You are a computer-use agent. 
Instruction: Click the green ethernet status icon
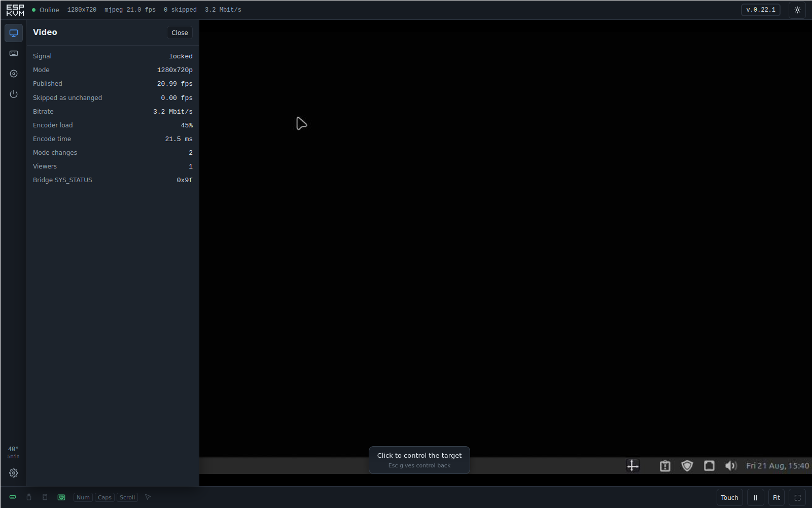point(61,497)
